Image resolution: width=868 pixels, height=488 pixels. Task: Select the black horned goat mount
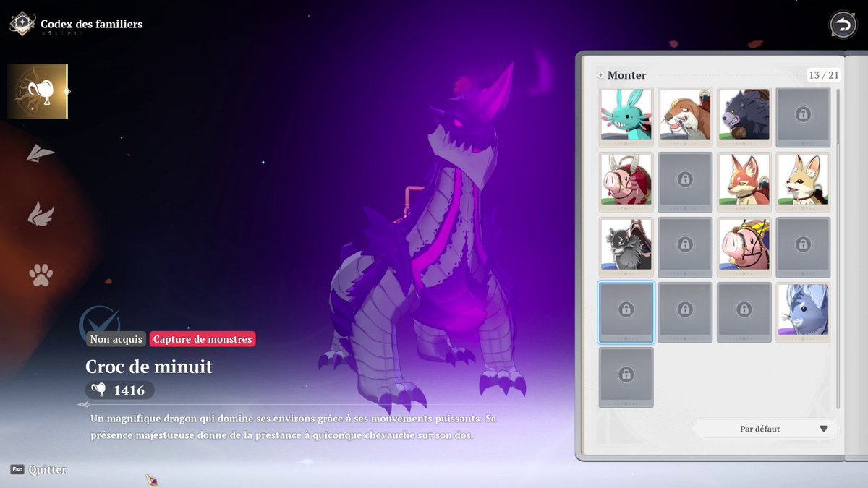[x=626, y=247]
